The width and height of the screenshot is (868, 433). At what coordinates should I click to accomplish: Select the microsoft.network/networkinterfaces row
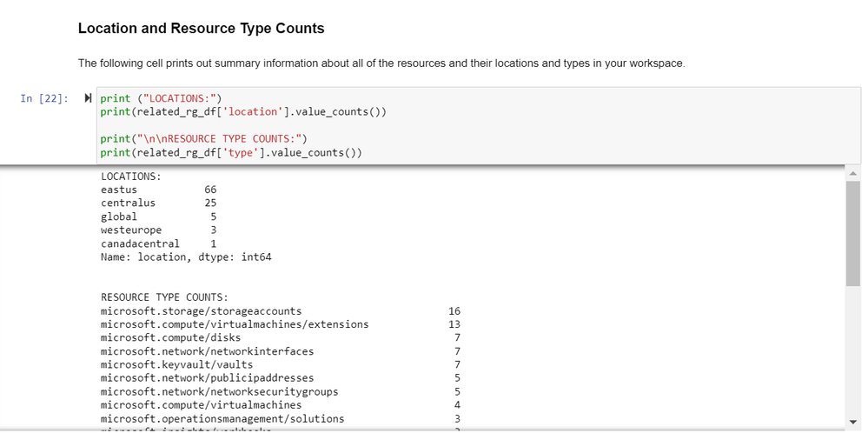point(280,351)
